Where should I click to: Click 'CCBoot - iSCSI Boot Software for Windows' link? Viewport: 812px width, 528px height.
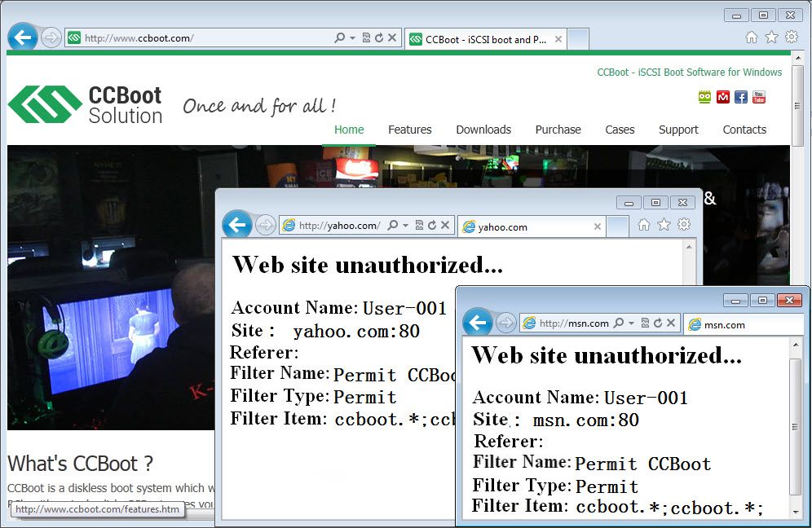coord(689,72)
